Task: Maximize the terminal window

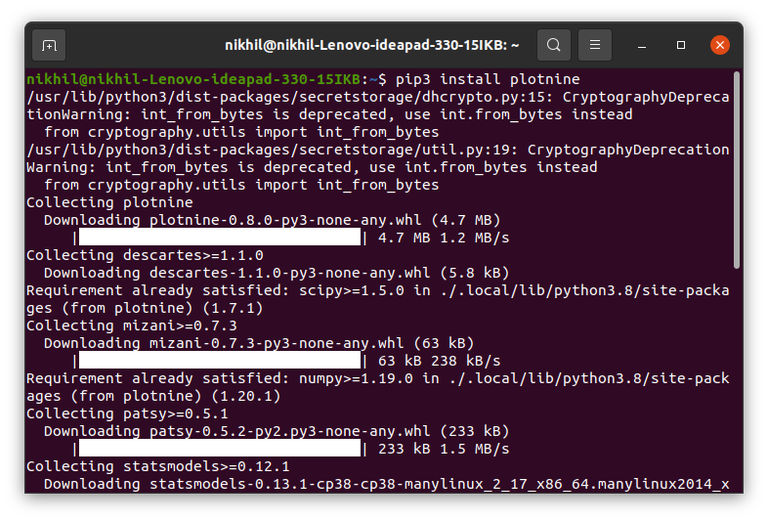Action: click(x=681, y=45)
